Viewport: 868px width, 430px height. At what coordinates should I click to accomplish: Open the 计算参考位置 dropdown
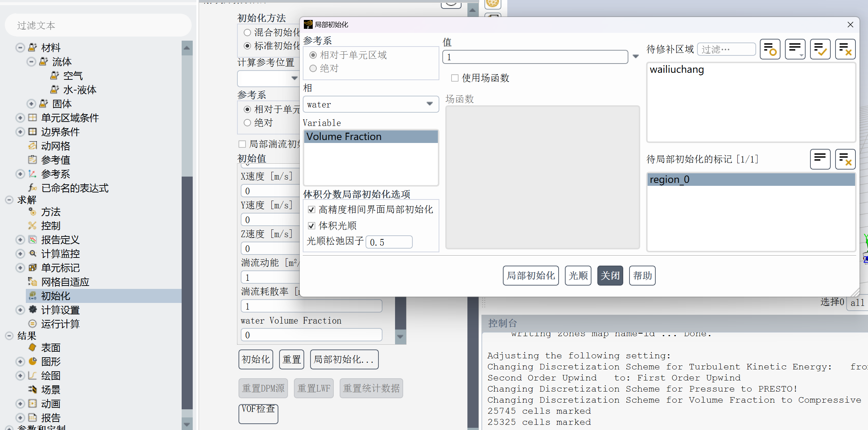294,78
